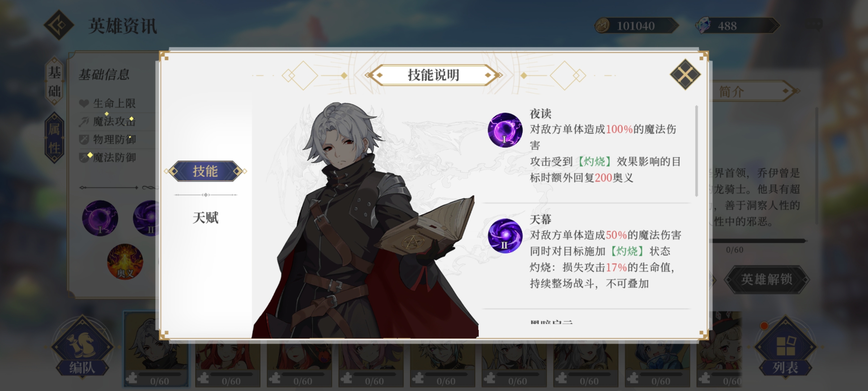Viewport: 868px width, 391px height.
Task: Tap the crystal gem currency icon
Action: click(703, 26)
